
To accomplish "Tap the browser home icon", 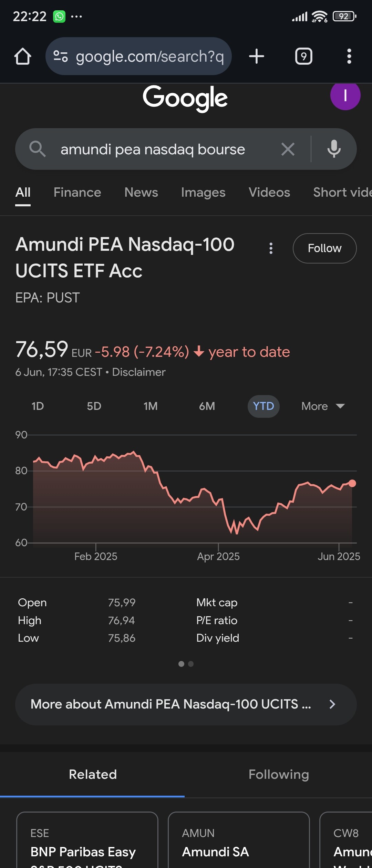I will coord(23,56).
